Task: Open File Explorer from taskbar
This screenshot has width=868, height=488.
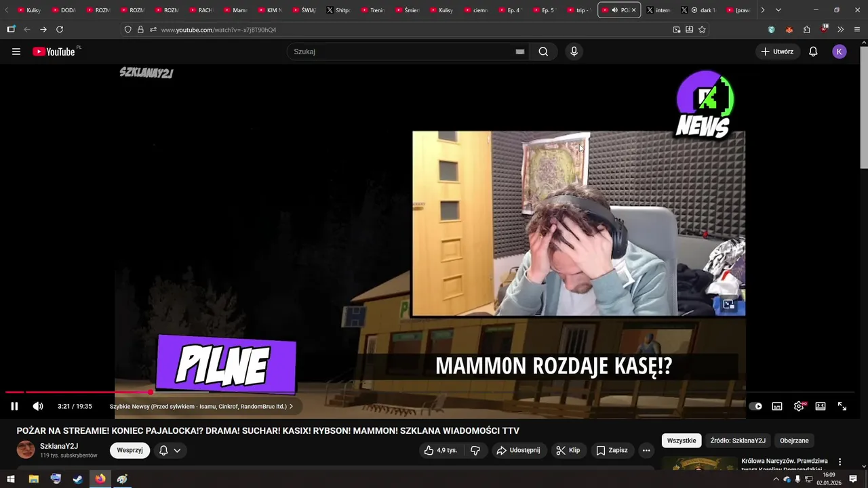Action: [34, 479]
